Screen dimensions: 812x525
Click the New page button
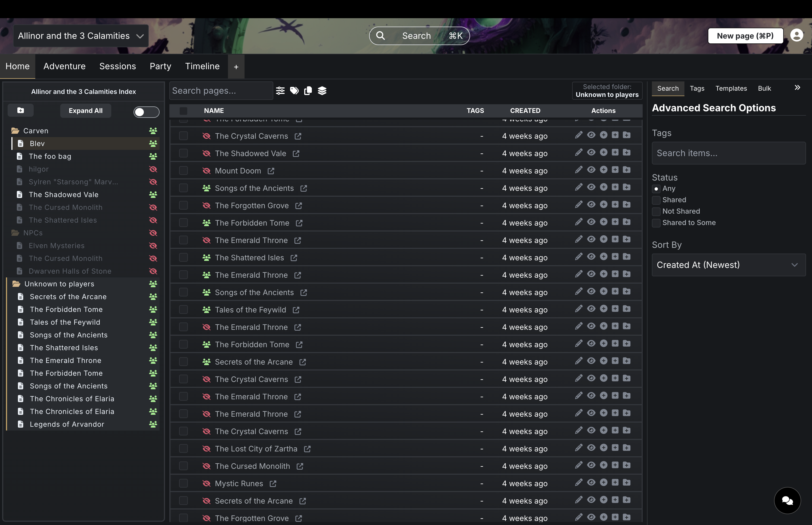point(745,36)
